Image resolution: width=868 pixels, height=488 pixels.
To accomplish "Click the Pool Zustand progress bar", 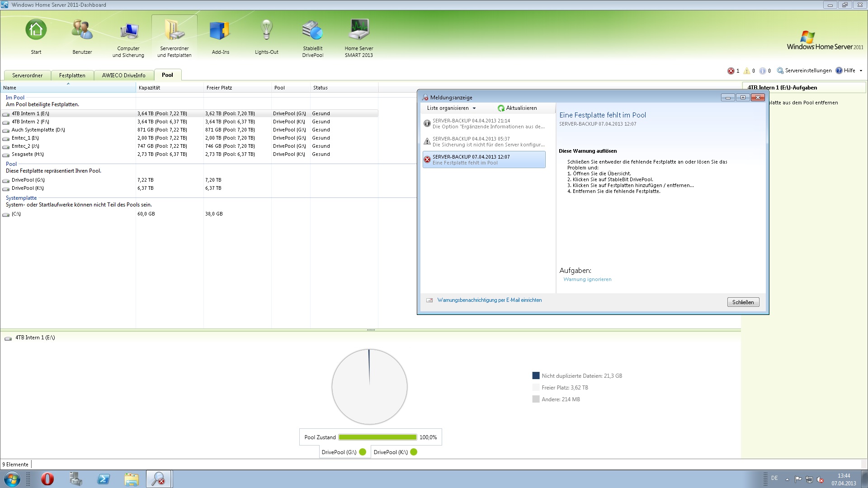I will pos(377,437).
